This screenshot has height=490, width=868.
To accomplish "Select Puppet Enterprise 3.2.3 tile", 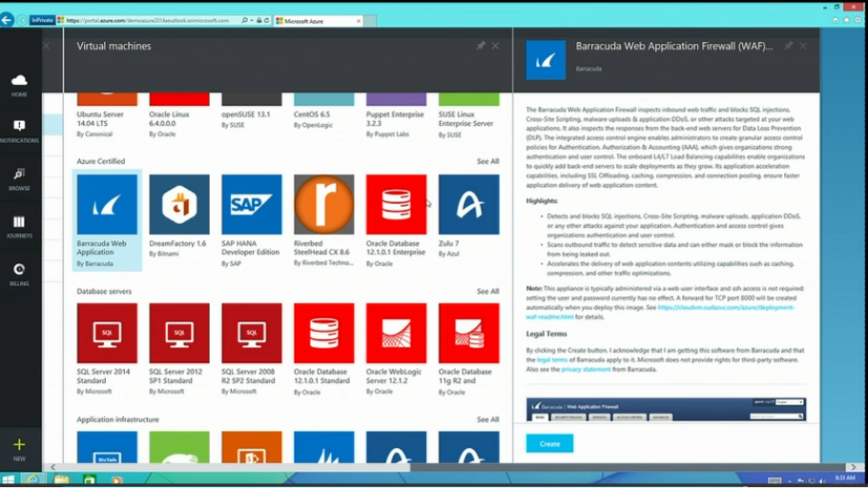I will coord(397,115).
